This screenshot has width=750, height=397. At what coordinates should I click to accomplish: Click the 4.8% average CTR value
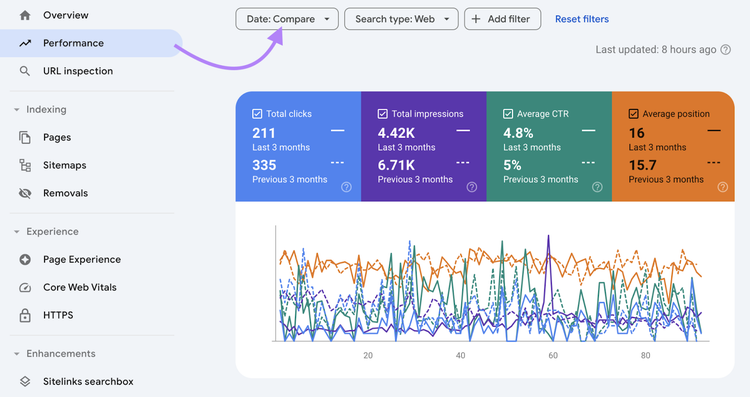(x=518, y=133)
